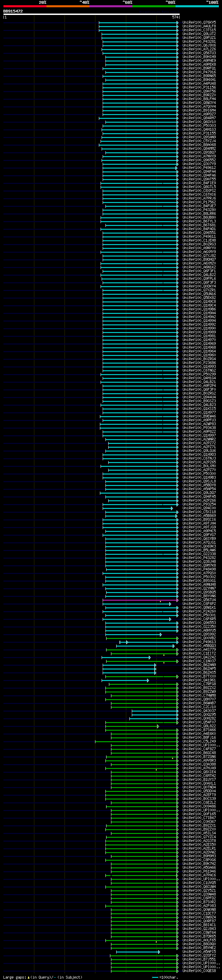Select UniRef100_P43280 in the hit list
Image resolution: width=222 pixels, height=980 pixels.
[x=199, y=210]
